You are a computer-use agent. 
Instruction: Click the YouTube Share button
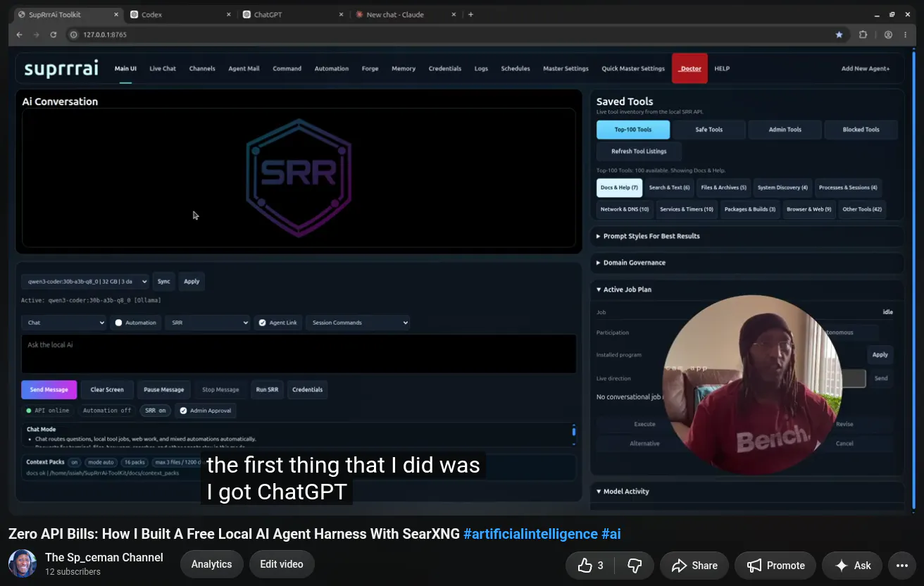[x=694, y=566]
